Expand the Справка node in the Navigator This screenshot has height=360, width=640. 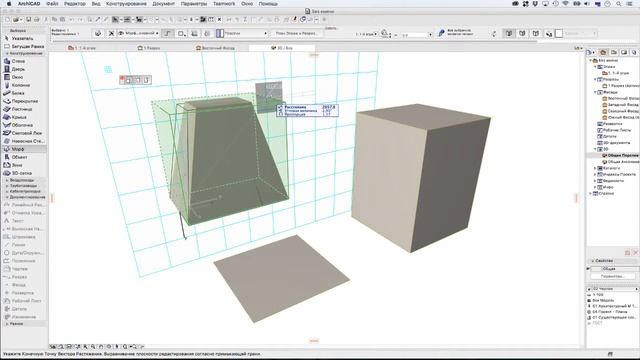(x=591, y=193)
